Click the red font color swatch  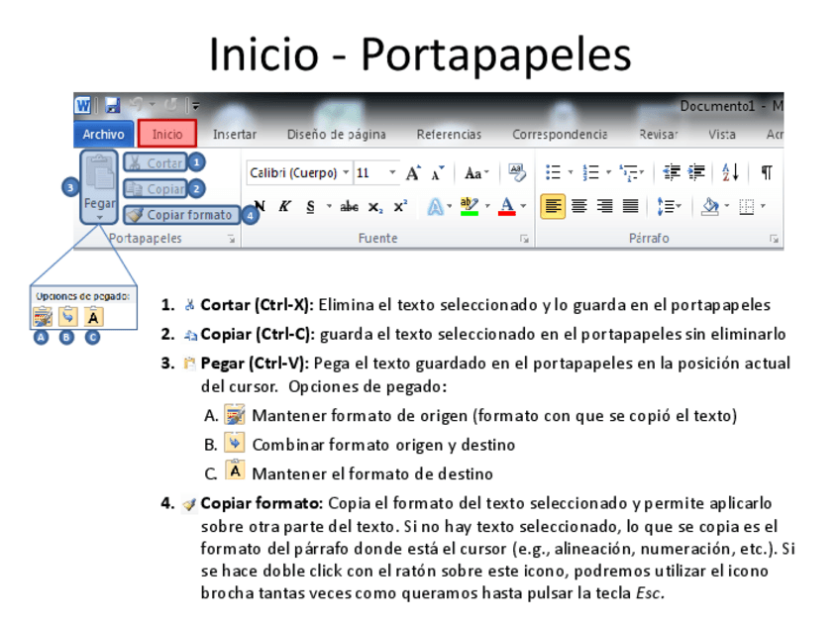coord(507,207)
